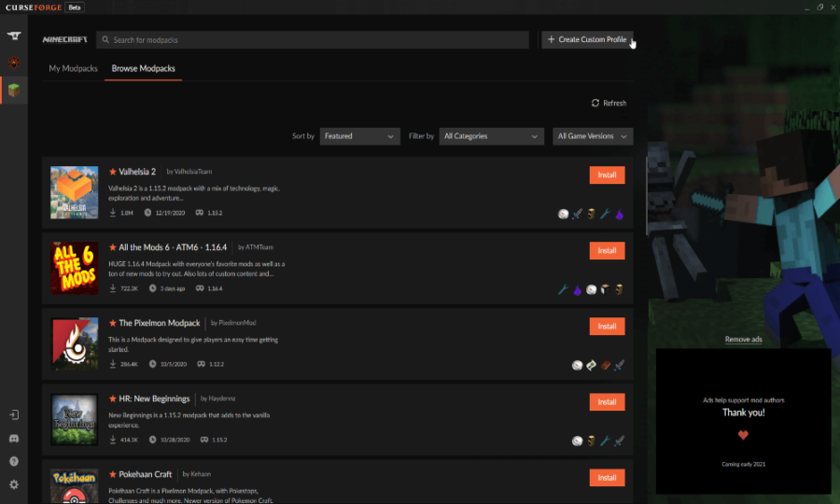
Task: Click the speaker block icon on Valhelsia 2
Action: coord(591,215)
